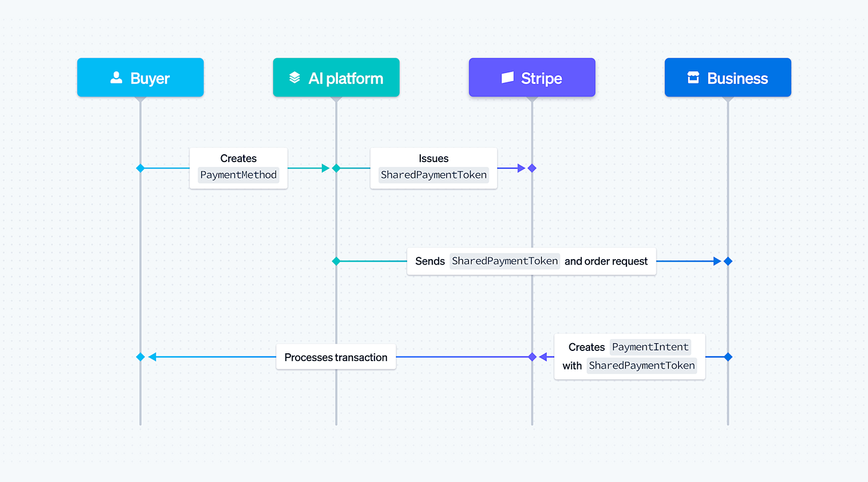This screenshot has height=482, width=868.
Task: Click the person icon on the Buyer node
Action: [115, 77]
